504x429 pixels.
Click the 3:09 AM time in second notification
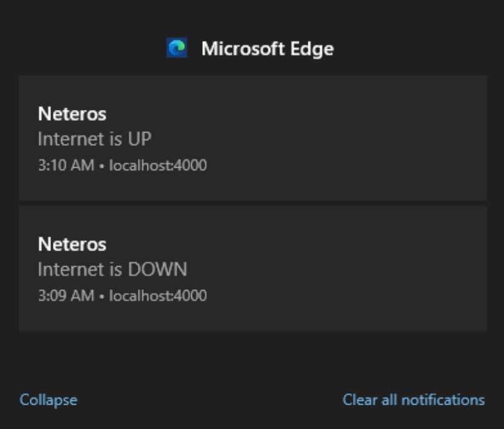[x=66, y=295]
